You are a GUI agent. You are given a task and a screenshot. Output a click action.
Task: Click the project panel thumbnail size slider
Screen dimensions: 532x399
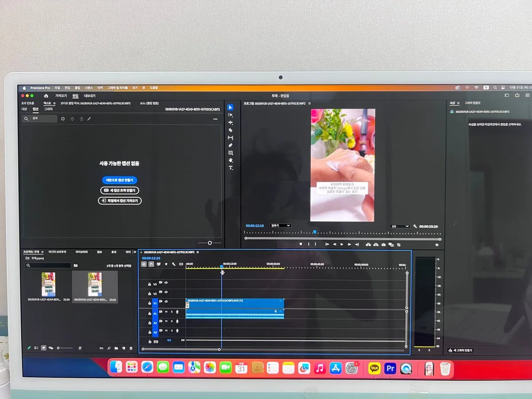tap(59, 348)
